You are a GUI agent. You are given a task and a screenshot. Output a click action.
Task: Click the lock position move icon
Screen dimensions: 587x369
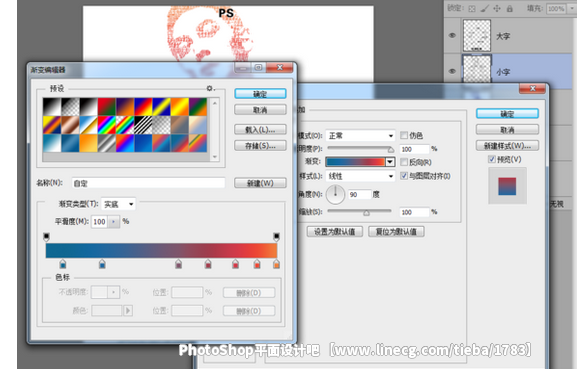pyautogui.click(x=497, y=8)
